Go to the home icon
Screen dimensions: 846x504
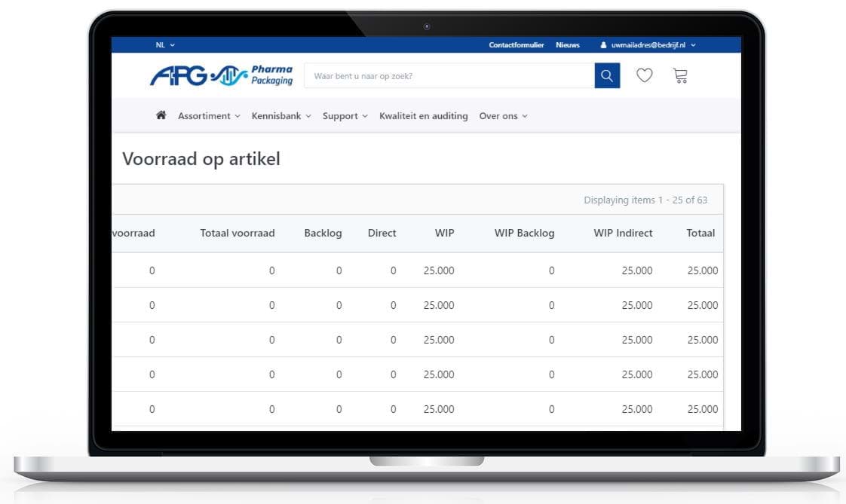tap(161, 115)
